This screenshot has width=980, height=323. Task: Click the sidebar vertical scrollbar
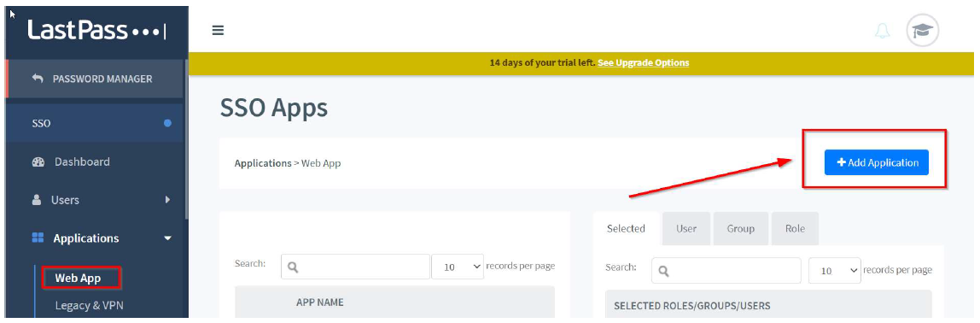[185, 139]
